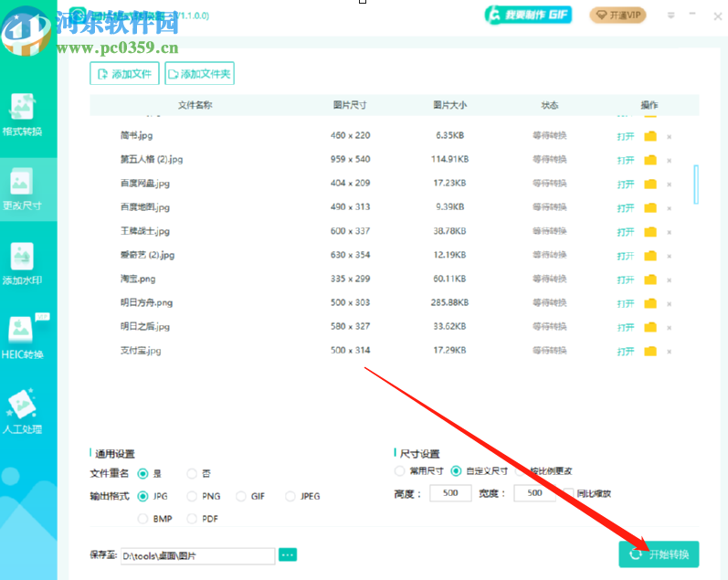The height and width of the screenshot is (580, 728).
Task: Remove 百度网盘.jpg with its x icon
Action: click(669, 185)
